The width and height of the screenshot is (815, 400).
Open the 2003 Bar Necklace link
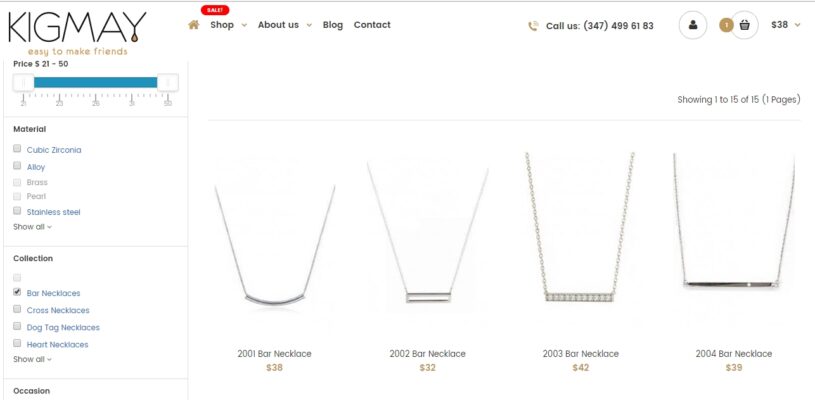pyautogui.click(x=581, y=354)
